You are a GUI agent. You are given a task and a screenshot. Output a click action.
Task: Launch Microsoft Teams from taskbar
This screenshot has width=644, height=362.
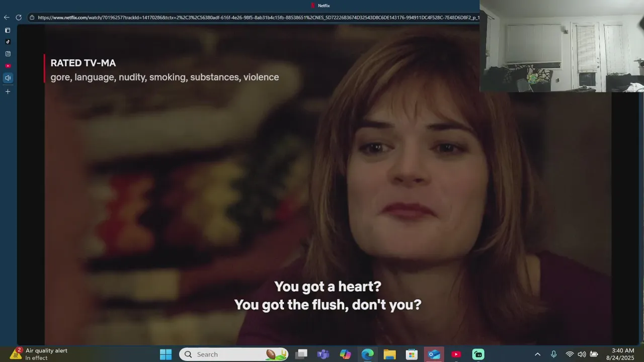pos(323,354)
